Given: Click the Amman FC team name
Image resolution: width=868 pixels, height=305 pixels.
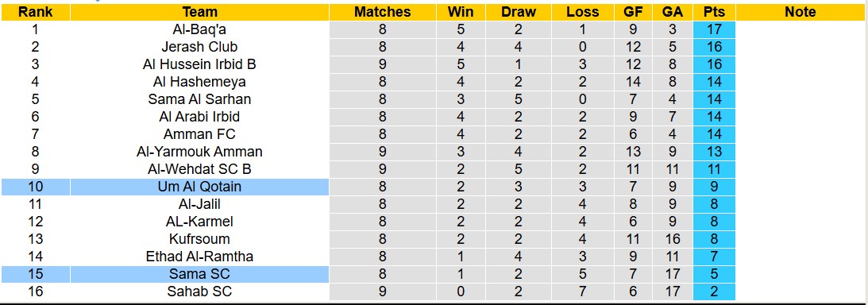Looking at the screenshot, I should (x=200, y=134).
